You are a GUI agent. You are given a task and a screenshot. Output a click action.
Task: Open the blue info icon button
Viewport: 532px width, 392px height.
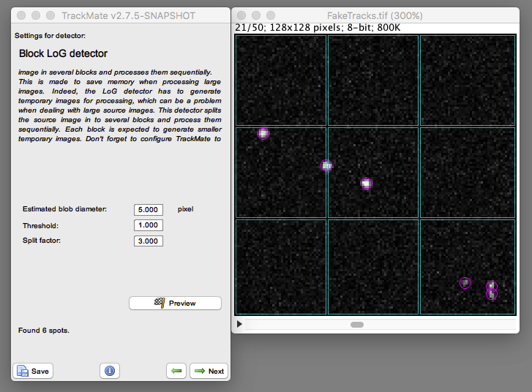(110, 371)
